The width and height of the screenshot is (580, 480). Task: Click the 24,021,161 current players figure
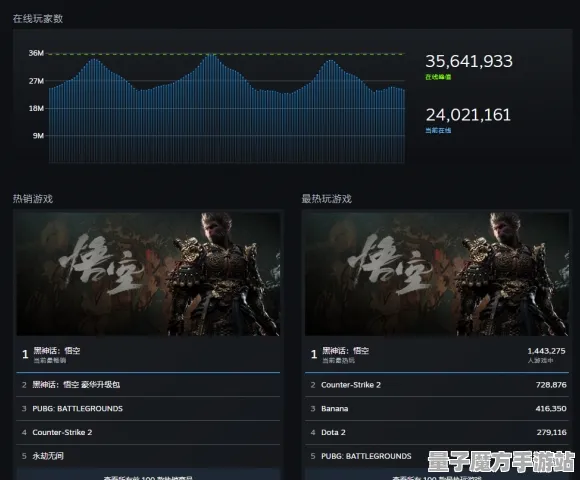(468, 115)
